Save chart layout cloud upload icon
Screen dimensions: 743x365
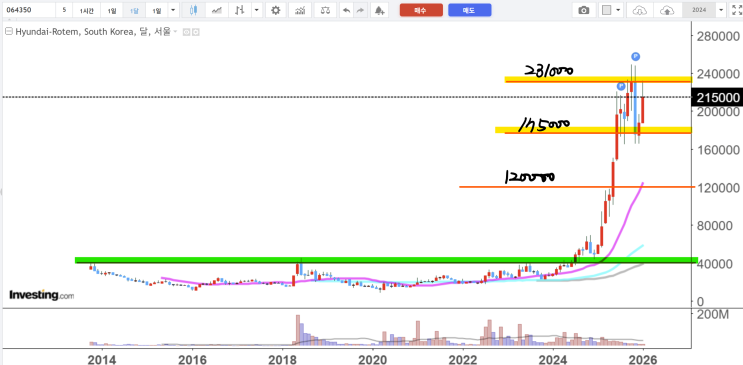(x=666, y=10)
